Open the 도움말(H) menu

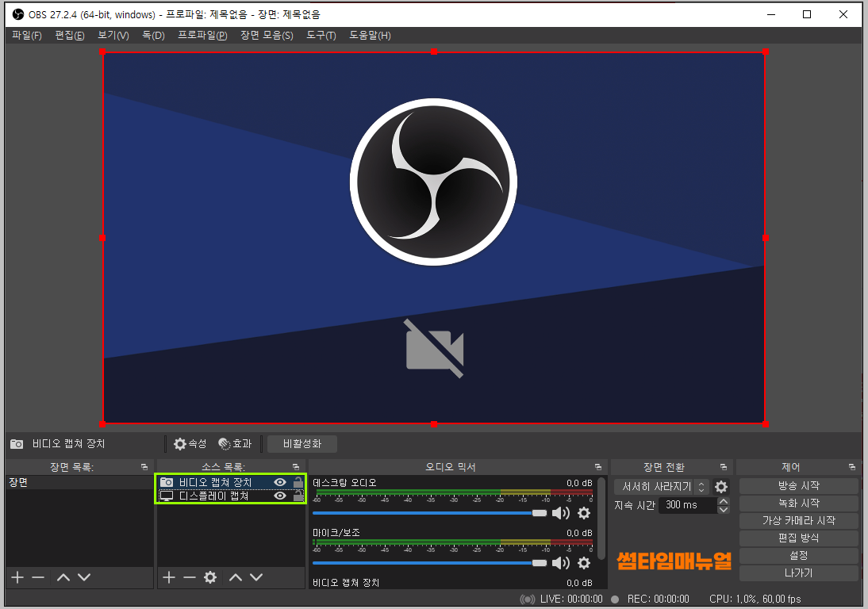(370, 36)
